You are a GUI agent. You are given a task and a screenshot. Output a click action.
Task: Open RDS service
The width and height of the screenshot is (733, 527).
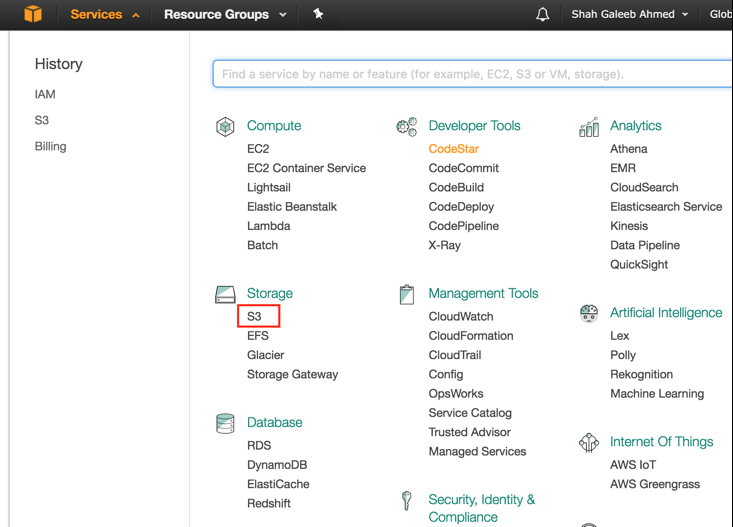pos(259,446)
